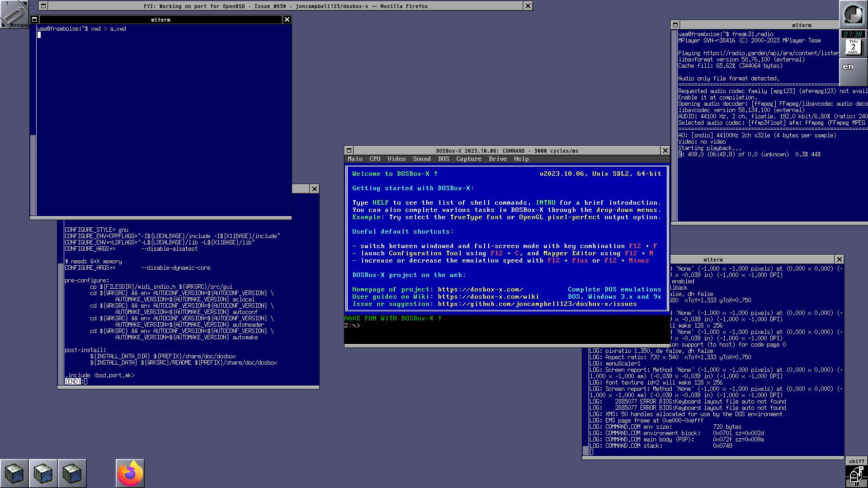
Task: Click the GNUstep dock icon at top right
Action: [x=853, y=14]
